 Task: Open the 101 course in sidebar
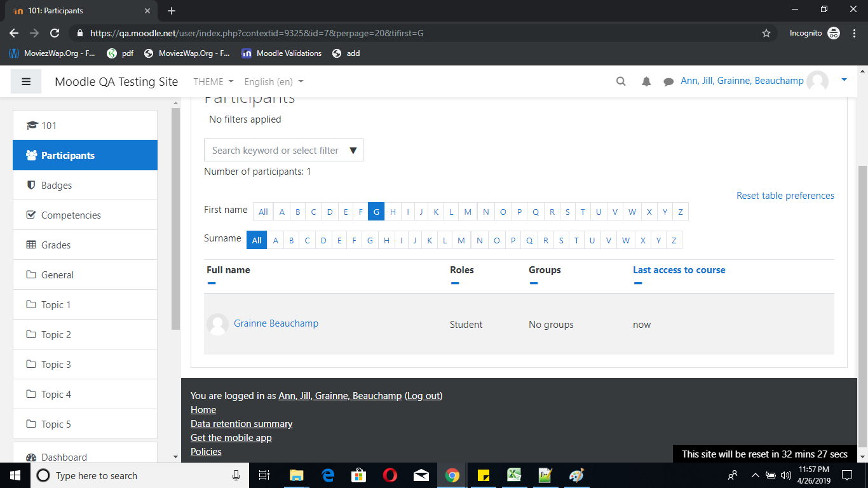(85, 125)
